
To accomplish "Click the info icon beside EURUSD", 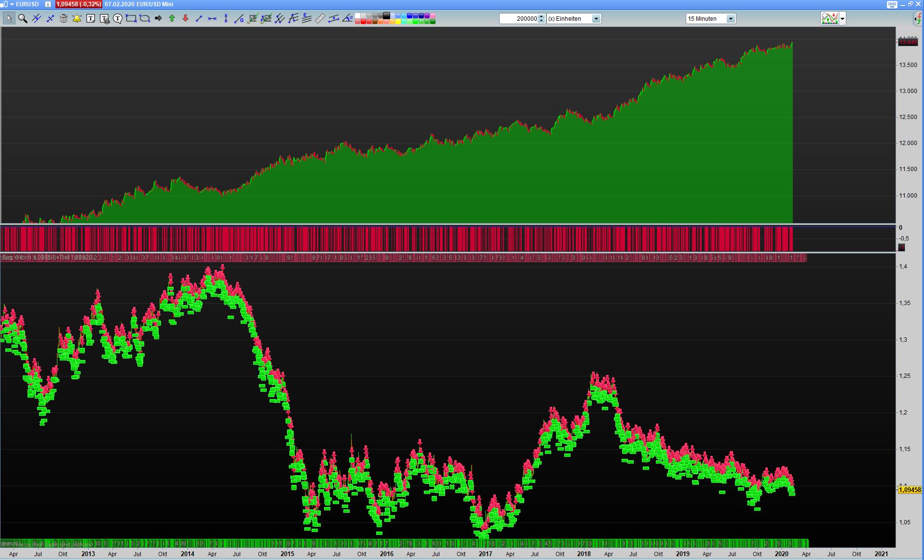I will click(x=48, y=4).
